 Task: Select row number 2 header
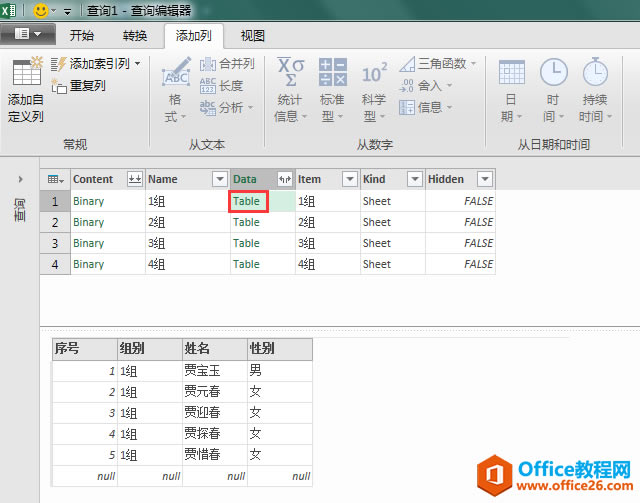click(55, 223)
